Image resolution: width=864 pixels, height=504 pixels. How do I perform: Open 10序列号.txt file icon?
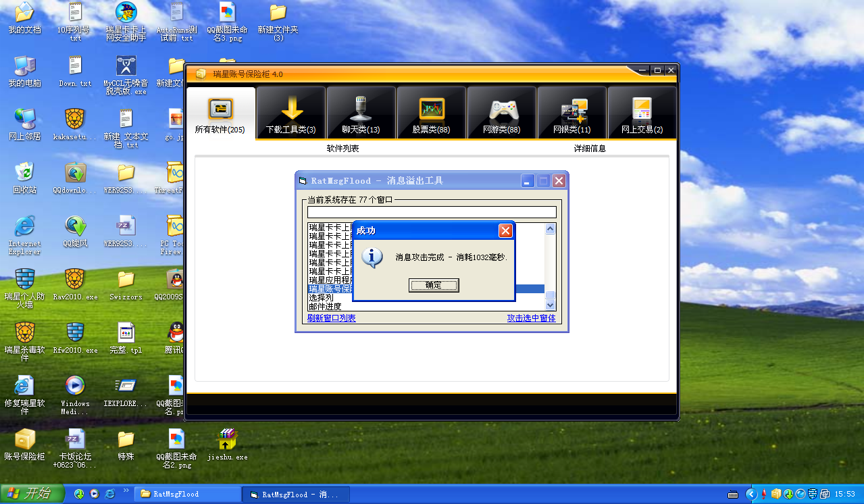[75, 22]
